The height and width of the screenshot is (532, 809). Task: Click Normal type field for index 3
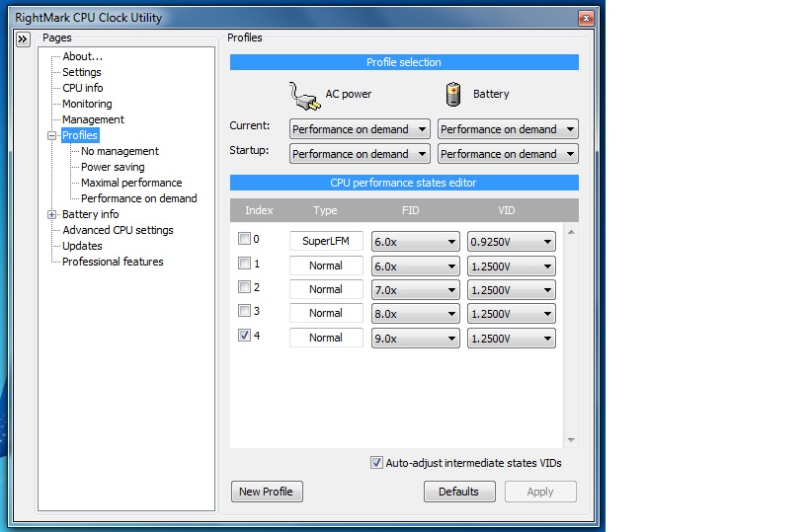click(x=326, y=313)
